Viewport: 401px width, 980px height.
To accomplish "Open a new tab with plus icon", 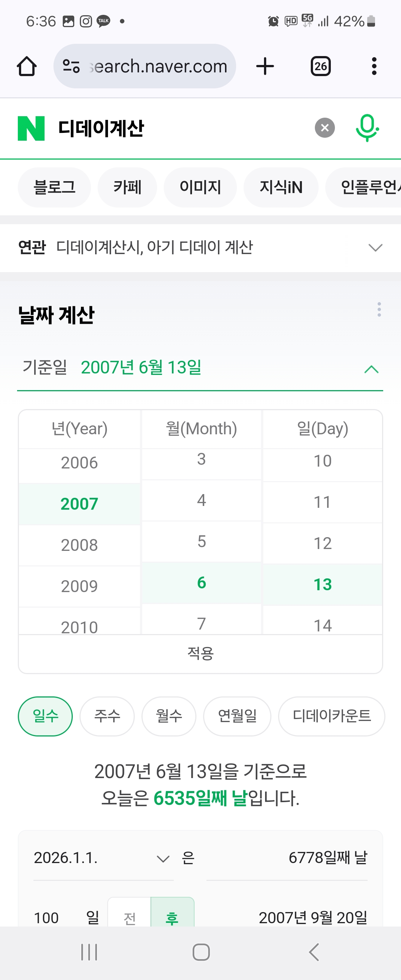I will (265, 66).
